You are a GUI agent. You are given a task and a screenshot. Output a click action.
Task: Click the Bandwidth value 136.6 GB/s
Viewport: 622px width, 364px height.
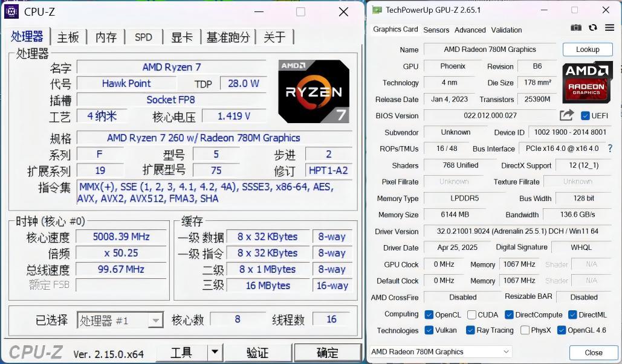pos(578,214)
